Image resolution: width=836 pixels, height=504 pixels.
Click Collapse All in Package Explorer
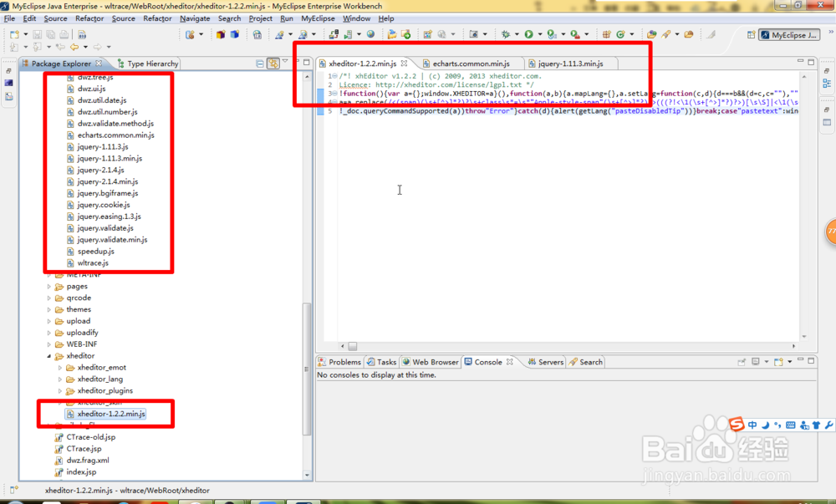[260, 64]
